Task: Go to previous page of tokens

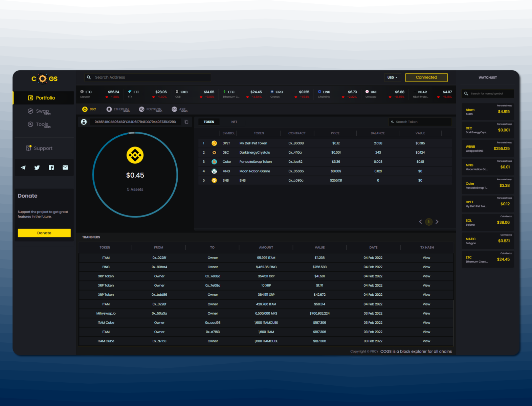Action: pyautogui.click(x=421, y=222)
